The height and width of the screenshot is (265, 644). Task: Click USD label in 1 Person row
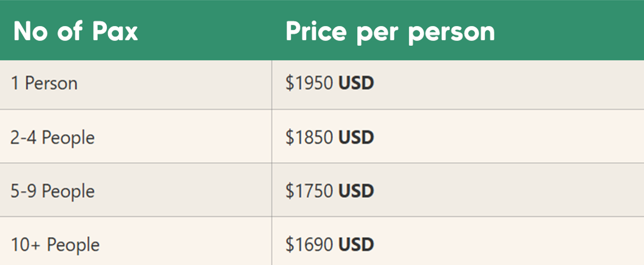click(x=356, y=84)
